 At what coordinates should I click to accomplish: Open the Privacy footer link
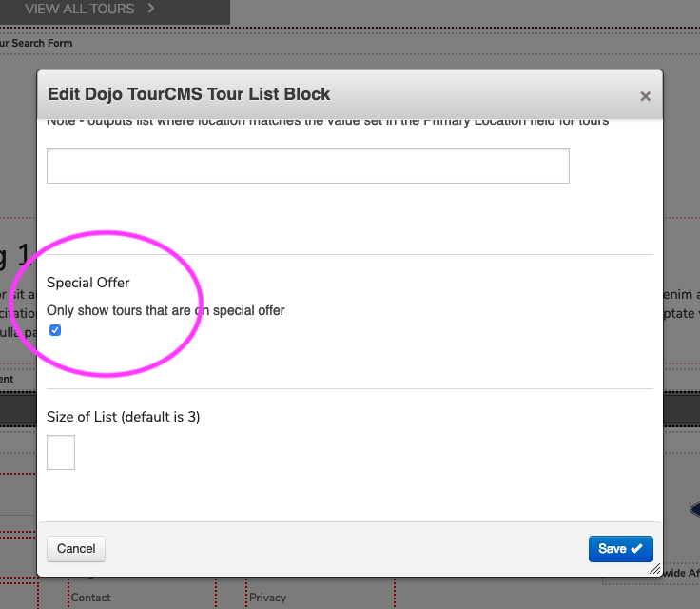(267, 598)
